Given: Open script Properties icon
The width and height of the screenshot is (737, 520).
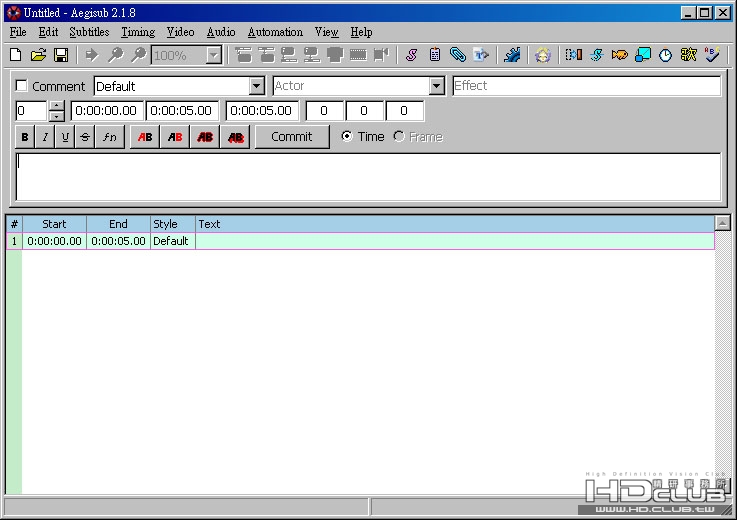Looking at the screenshot, I should 435,55.
